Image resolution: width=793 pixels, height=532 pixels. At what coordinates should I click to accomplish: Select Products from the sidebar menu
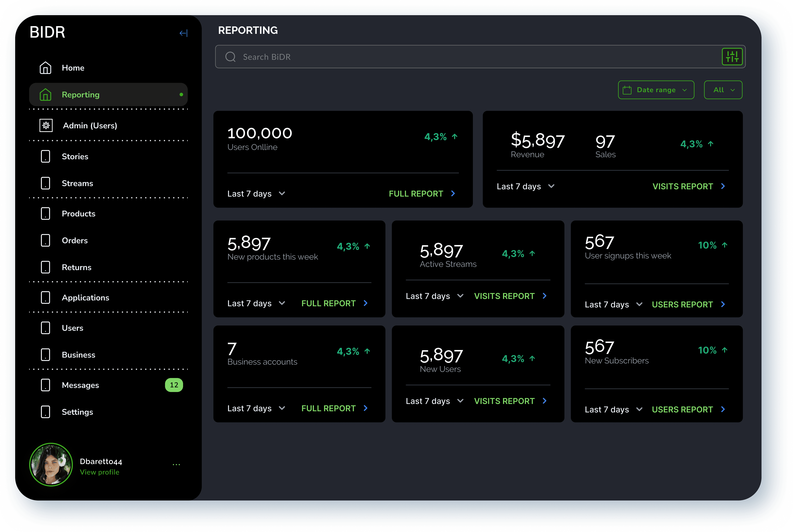[78, 214]
